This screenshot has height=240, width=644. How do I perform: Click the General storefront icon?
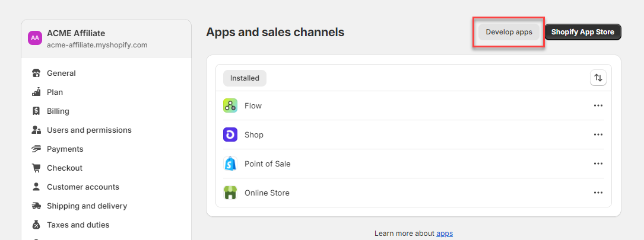point(36,73)
